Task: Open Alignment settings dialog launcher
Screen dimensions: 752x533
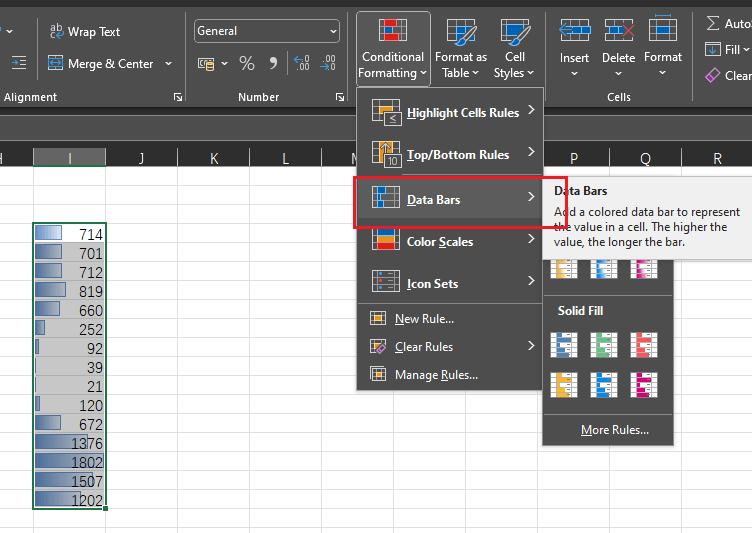Action: pyautogui.click(x=178, y=97)
